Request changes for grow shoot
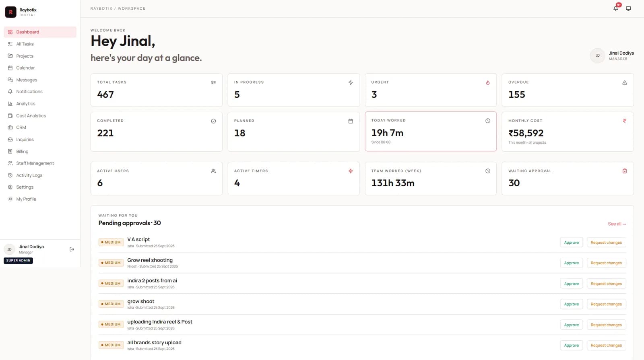644x360 pixels. [606, 304]
